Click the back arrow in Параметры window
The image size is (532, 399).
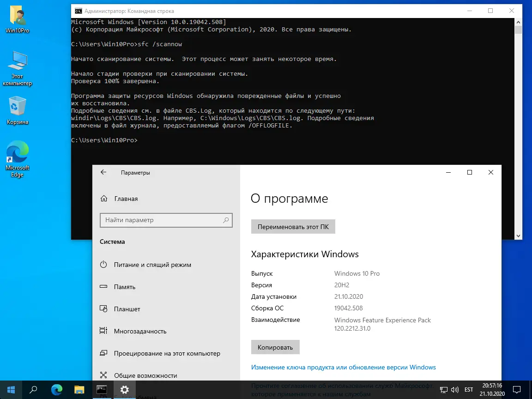(x=103, y=172)
